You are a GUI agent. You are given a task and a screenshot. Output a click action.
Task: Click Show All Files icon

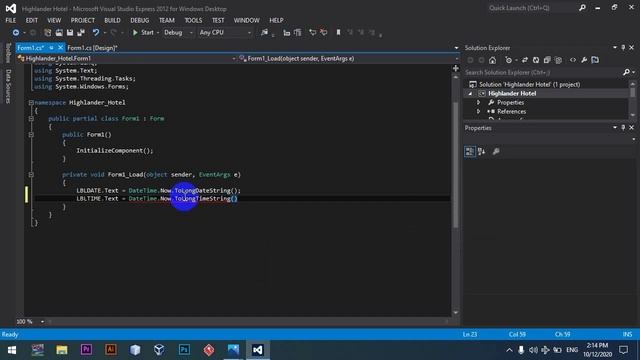pos(558,60)
